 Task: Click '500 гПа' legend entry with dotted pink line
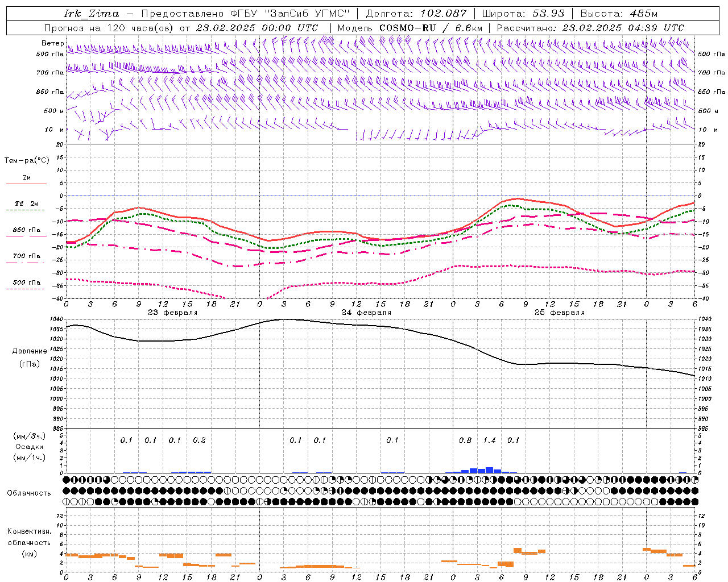[27, 282]
